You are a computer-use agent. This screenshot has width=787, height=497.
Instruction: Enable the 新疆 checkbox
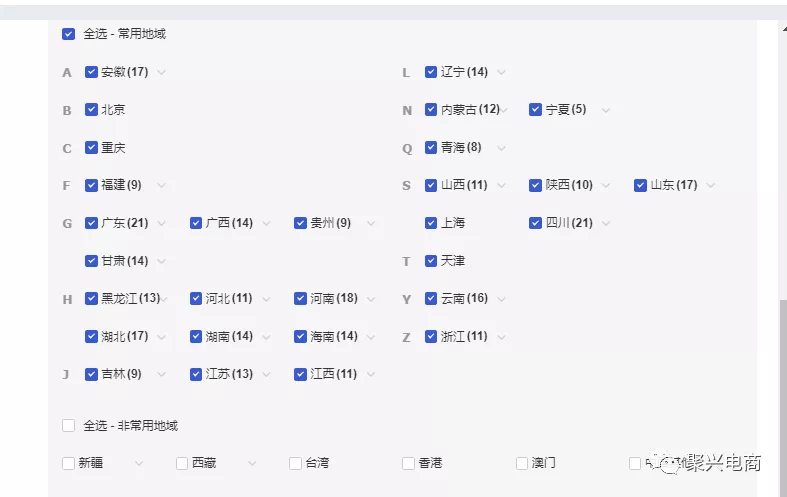68,463
